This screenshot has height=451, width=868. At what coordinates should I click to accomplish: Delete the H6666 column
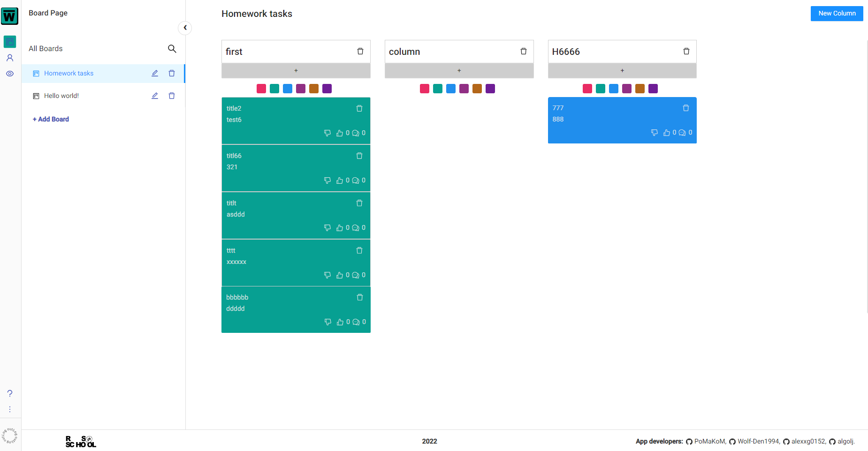click(x=686, y=51)
